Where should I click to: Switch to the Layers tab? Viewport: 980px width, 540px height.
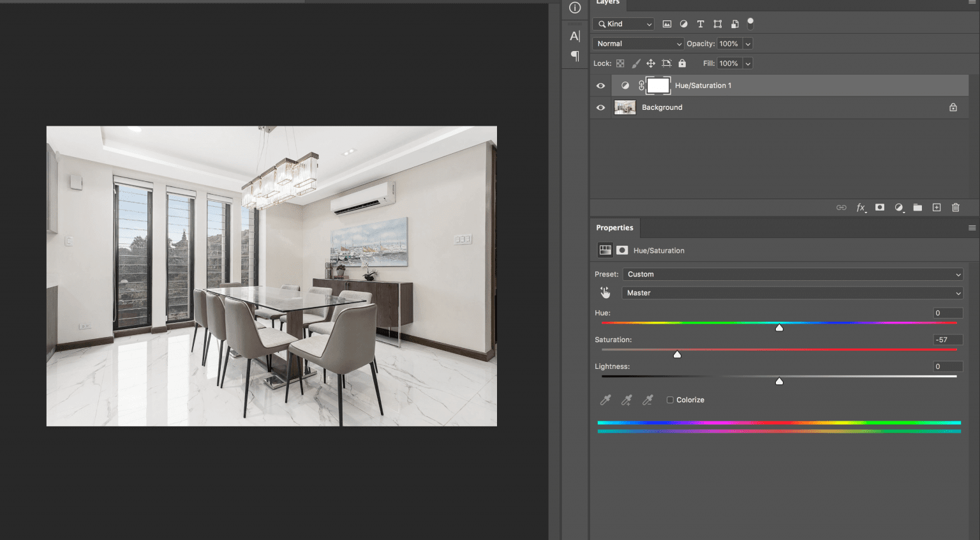pyautogui.click(x=607, y=3)
